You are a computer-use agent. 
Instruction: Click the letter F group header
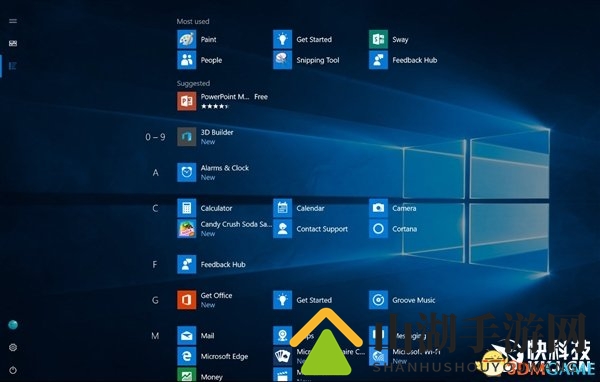point(155,264)
